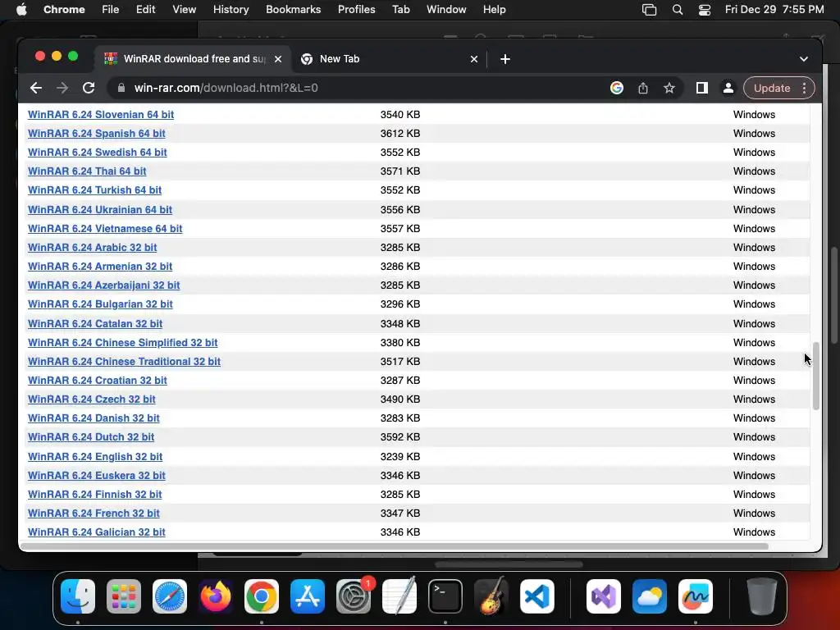Open TextEdit from the Dock

pyautogui.click(x=399, y=596)
